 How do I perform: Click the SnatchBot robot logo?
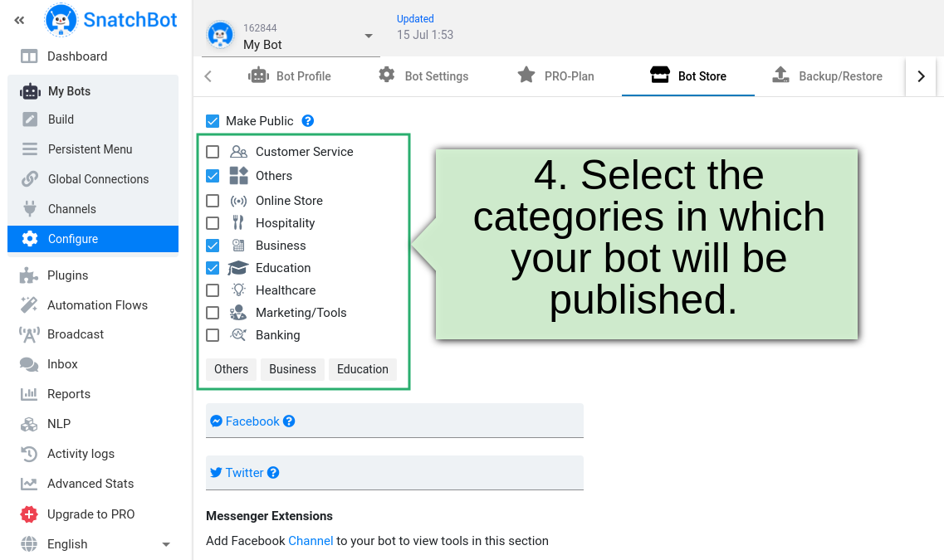pyautogui.click(x=61, y=20)
